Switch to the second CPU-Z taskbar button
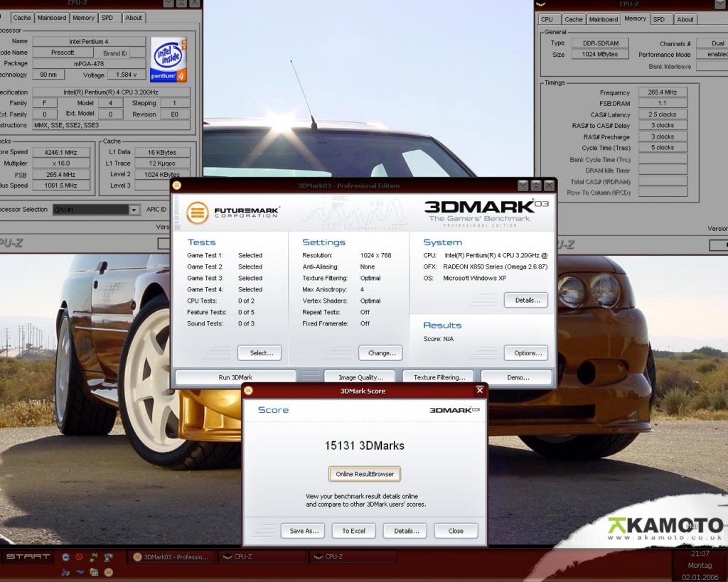The width and height of the screenshot is (728, 582). pos(353,557)
